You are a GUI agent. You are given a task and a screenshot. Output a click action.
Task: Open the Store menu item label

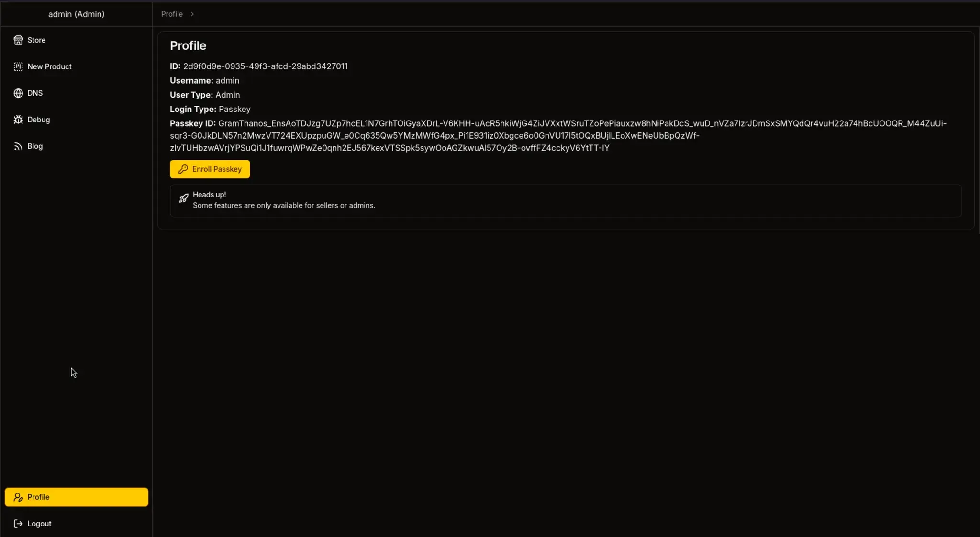(x=36, y=40)
